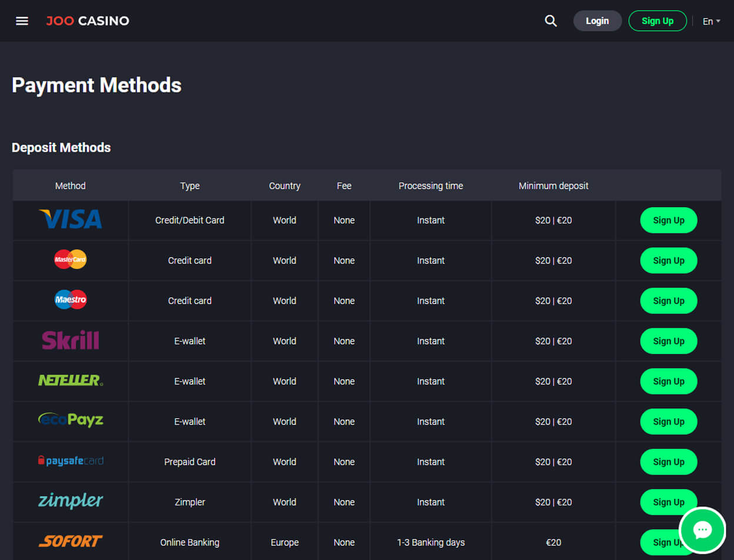Open the search icon
Screen dimensions: 734x560
550,21
